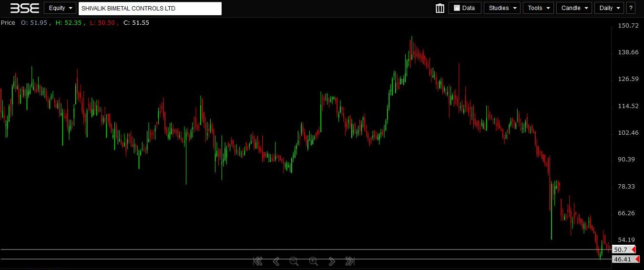Click the trash bin icon in toolbar
The image size is (644, 270).
[x=440, y=8]
